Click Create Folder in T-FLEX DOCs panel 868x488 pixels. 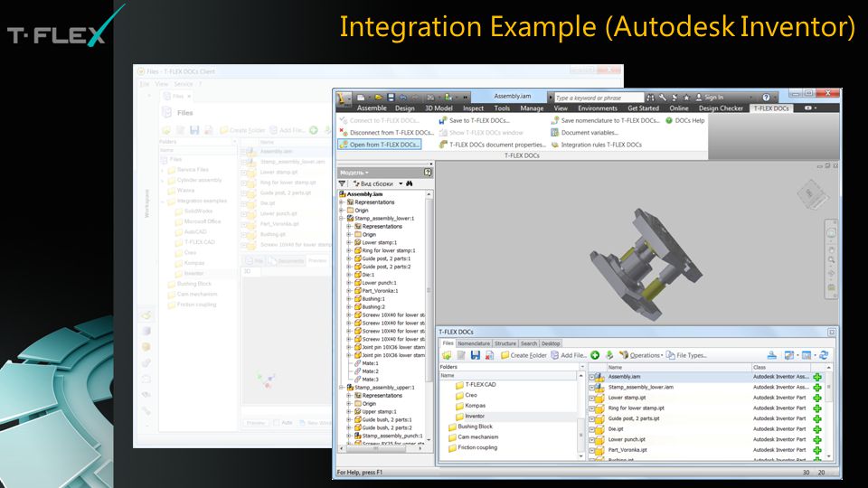(x=524, y=355)
